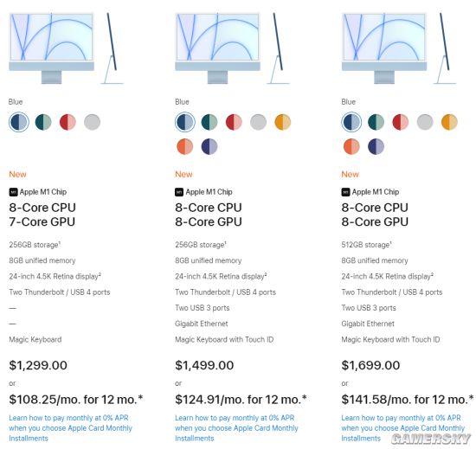
Task: Pick silver color for the $1,299 iMac
Action: click(x=92, y=122)
